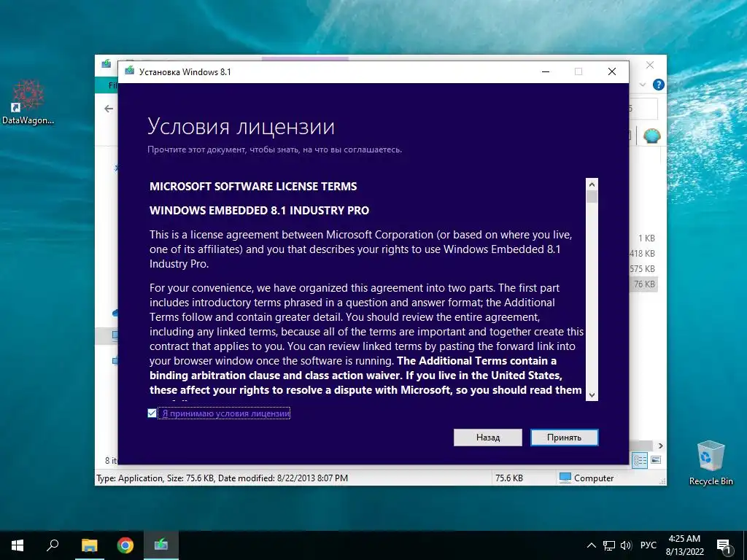
Task: Launch Google Chrome from taskbar
Action: (125, 545)
